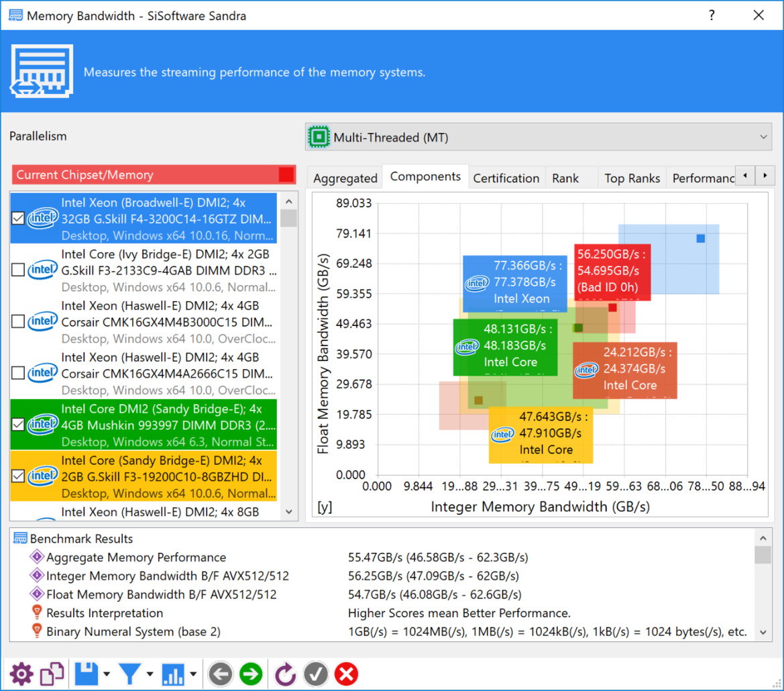
Task: Uncheck the Xeon Broadwell-E G.Skill F4-3200C14 entry
Action: (x=18, y=219)
